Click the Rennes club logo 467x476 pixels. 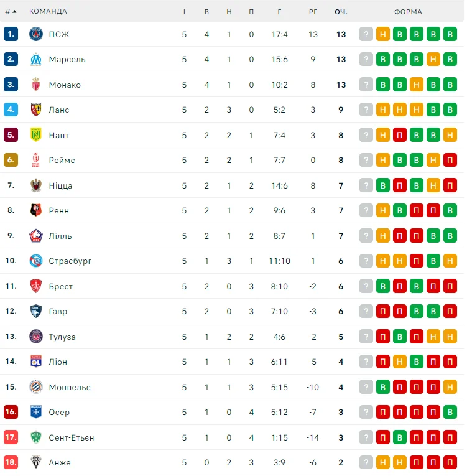pyautogui.click(x=35, y=210)
